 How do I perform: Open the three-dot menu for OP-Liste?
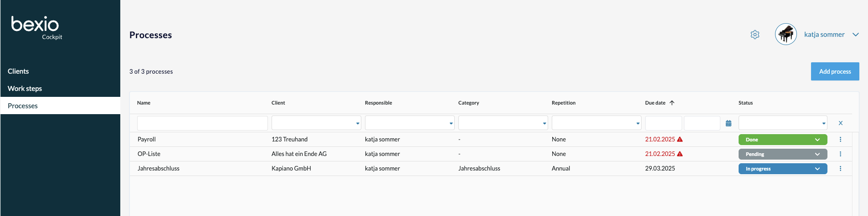pos(840,154)
